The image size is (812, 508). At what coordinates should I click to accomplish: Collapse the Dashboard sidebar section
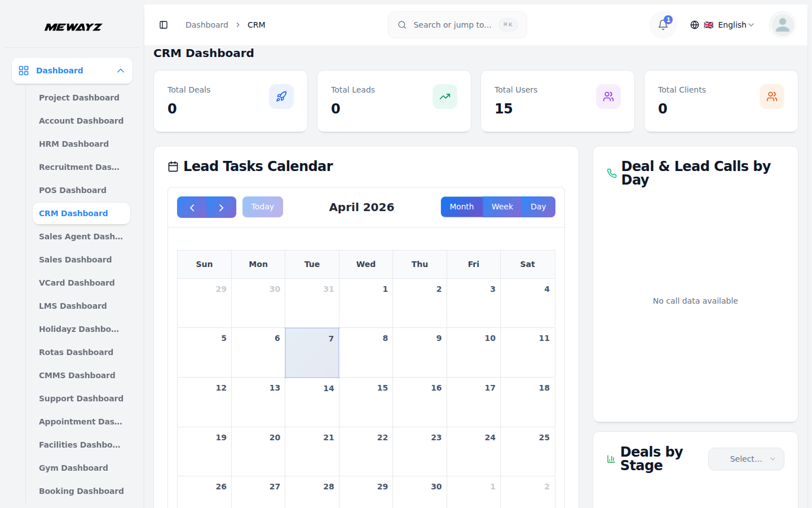pyautogui.click(x=120, y=71)
